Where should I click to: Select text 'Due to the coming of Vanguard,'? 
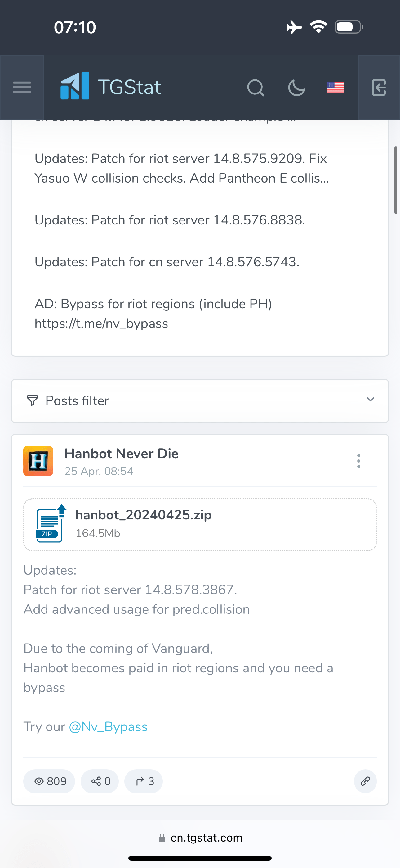tap(118, 648)
